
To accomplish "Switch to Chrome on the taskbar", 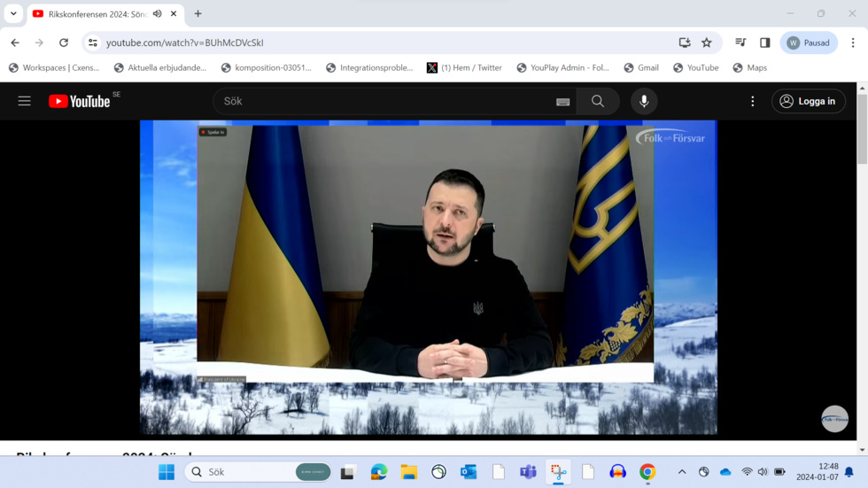I will tap(647, 472).
